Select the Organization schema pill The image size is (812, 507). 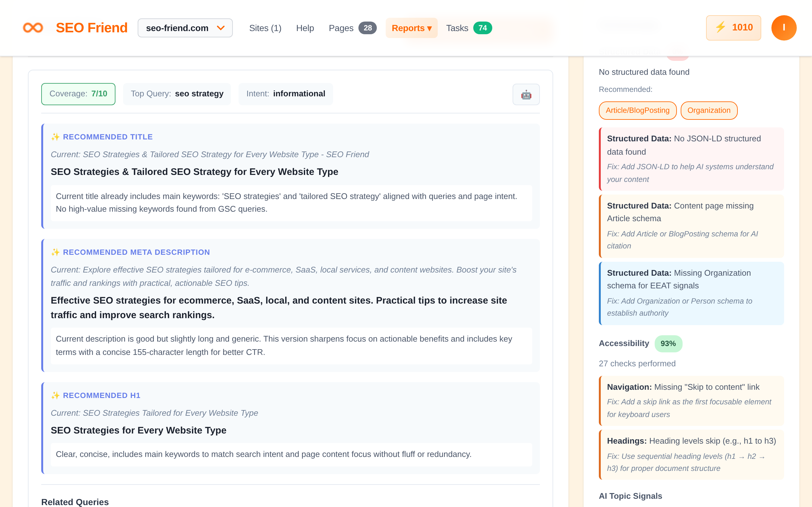pyautogui.click(x=709, y=110)
